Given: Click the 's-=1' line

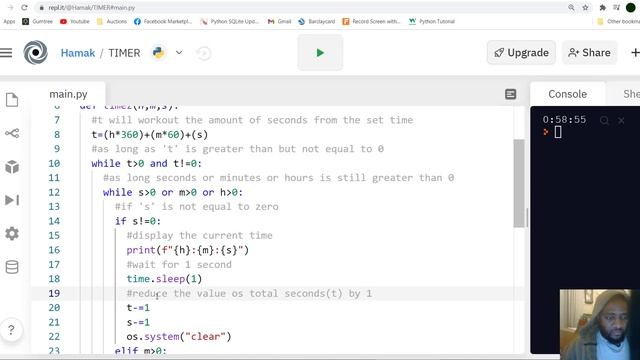Looking at the screenshot, I should [x=138, y=322].
